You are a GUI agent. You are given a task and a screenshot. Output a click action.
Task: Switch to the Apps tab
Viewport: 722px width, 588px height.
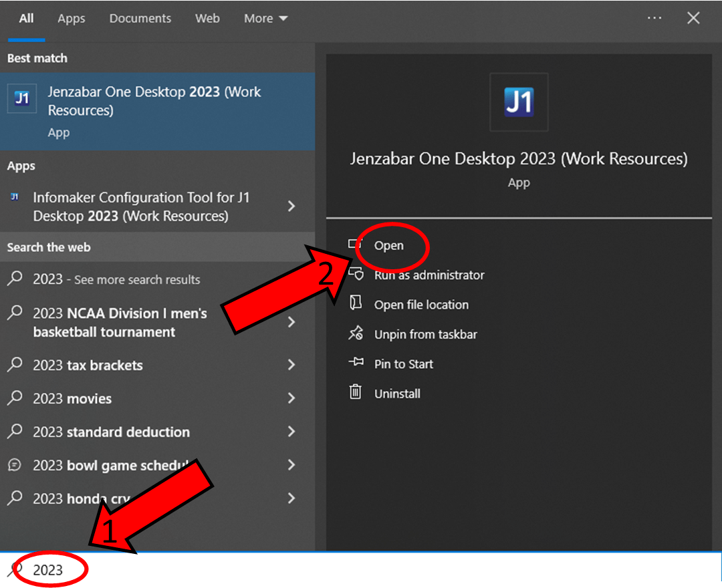tap(72, 19)
